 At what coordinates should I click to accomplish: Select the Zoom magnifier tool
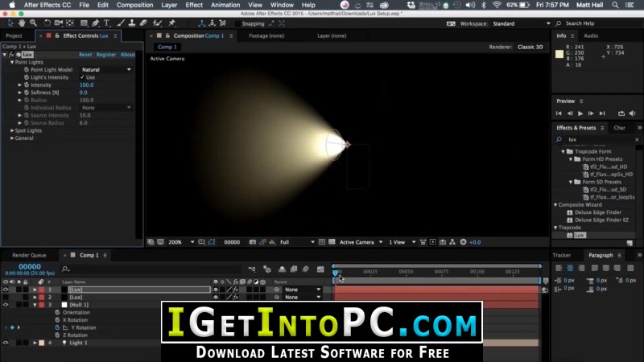click(33, 23)
